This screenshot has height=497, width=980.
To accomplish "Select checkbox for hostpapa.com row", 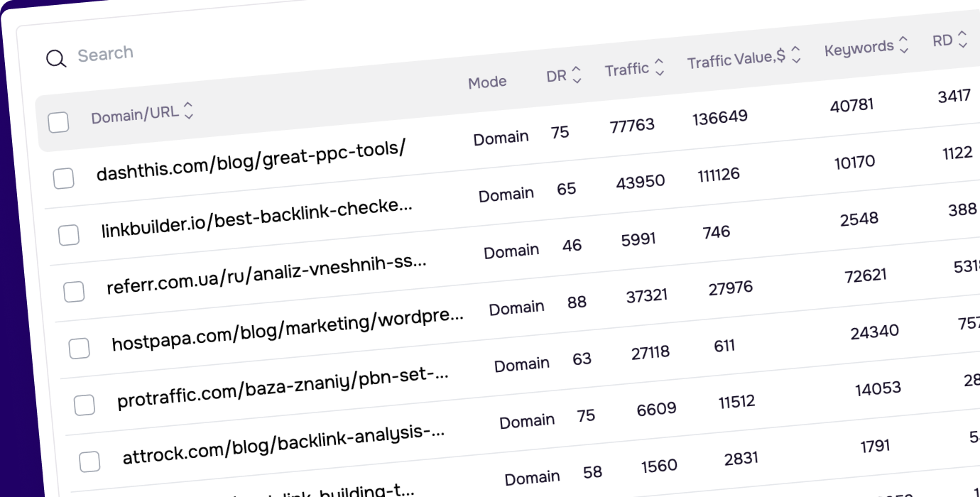I will pyautogui.click(x=79, y=349).
